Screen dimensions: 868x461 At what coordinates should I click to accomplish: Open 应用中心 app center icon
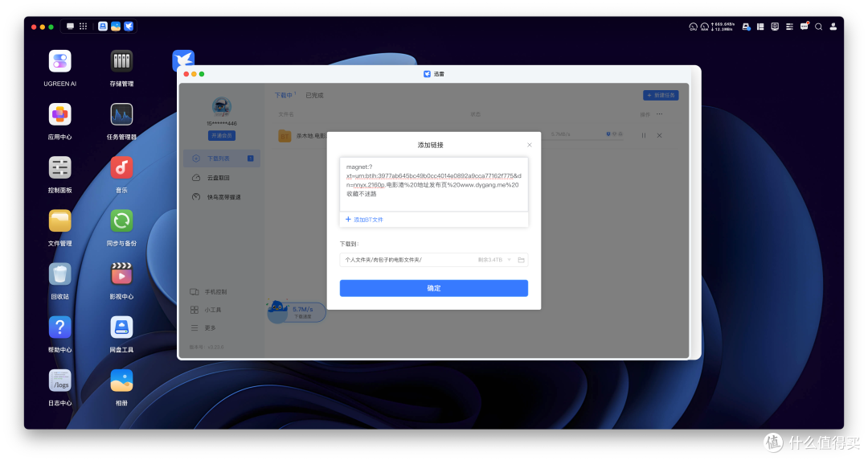[59, 115]
